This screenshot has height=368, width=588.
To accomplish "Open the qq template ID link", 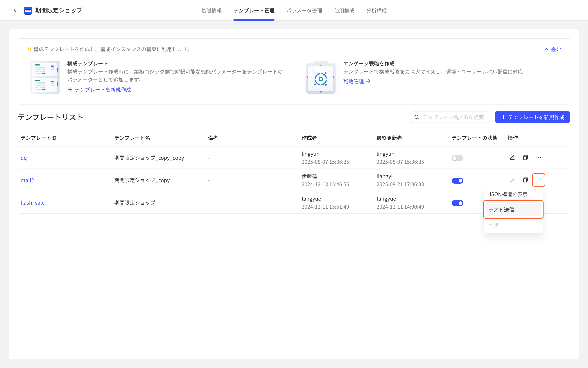I will pyautogui.click(x=24, y=158).
